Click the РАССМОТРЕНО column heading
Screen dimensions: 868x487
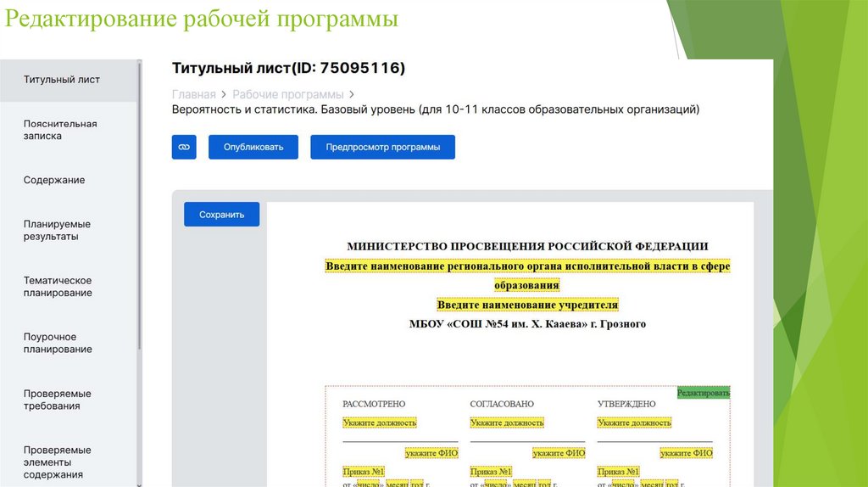coord(374,404)
